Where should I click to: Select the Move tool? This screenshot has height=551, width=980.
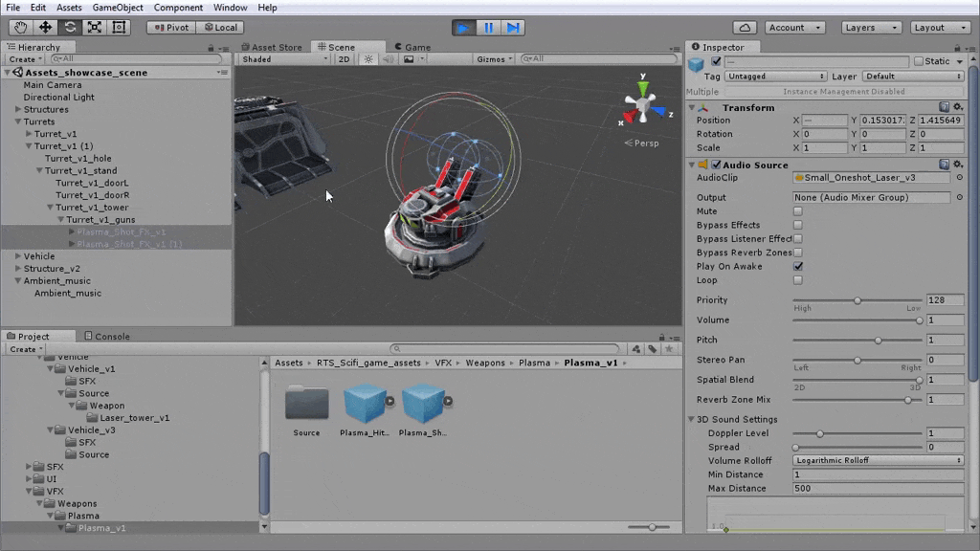click(x=45, y=28)
